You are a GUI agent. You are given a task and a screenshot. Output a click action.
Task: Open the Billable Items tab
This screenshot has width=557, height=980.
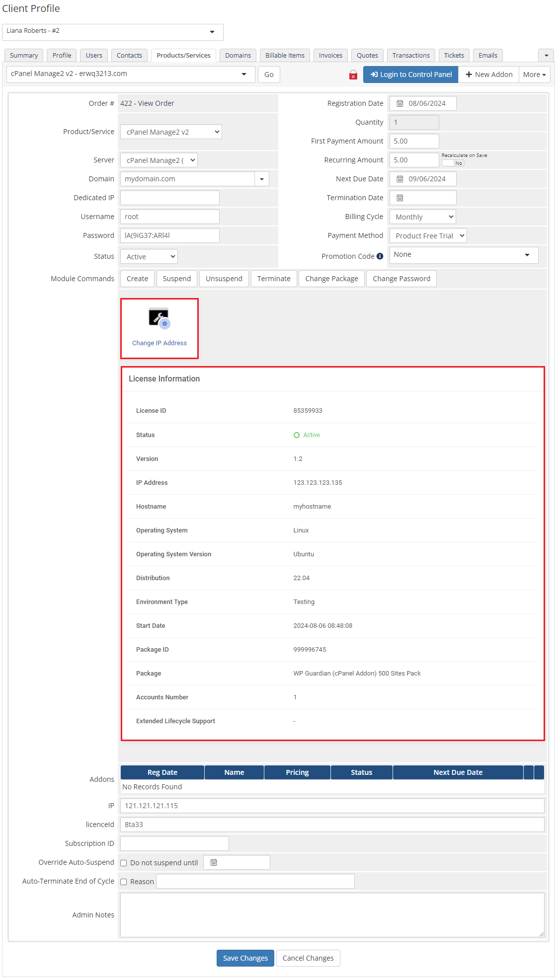[285, 55]
